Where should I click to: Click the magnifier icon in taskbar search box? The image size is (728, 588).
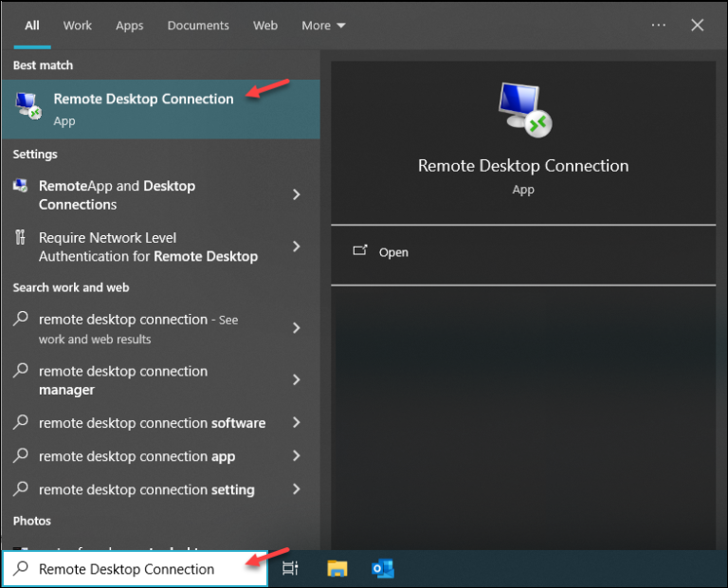(x=21, y=568)
